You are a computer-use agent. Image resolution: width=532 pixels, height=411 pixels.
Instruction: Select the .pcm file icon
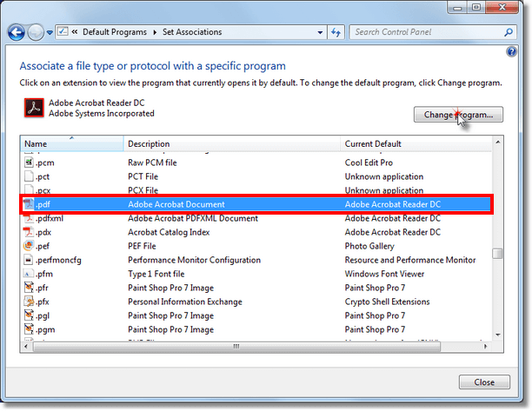(x=29, y=162)
